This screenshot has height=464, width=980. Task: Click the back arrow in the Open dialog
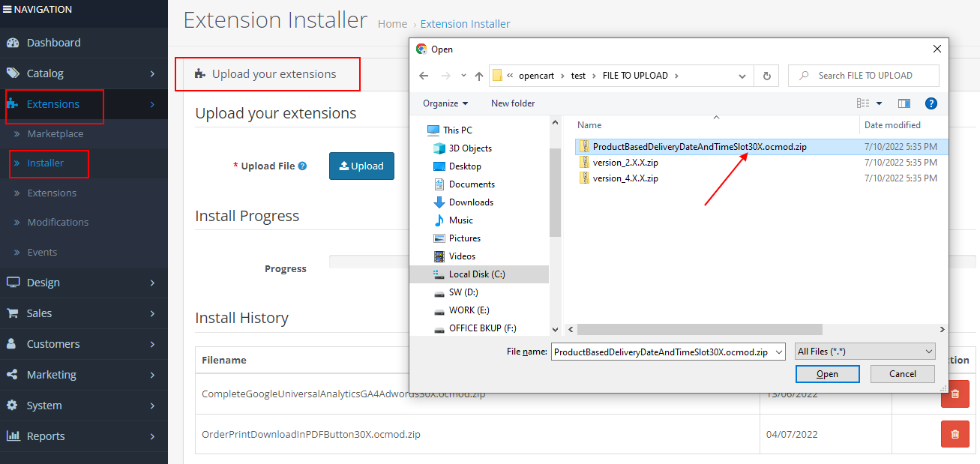tap(424, 76)
